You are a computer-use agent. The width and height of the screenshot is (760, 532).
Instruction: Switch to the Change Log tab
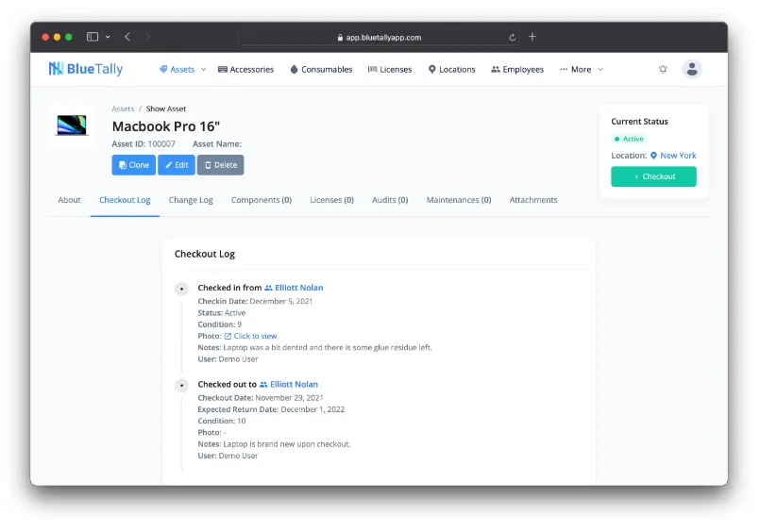click(x=191, y=200)
